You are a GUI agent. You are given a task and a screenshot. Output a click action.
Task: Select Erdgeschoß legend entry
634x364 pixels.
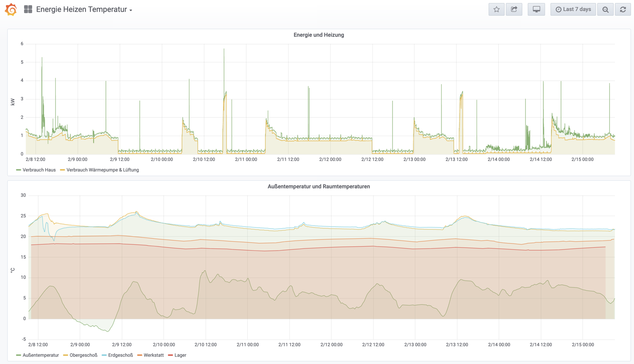[120, 355]
